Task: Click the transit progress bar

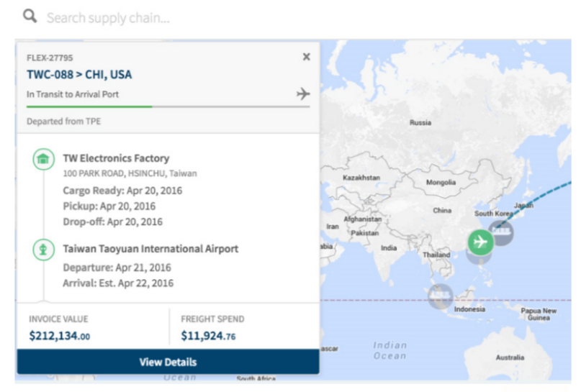Action: 168,106
